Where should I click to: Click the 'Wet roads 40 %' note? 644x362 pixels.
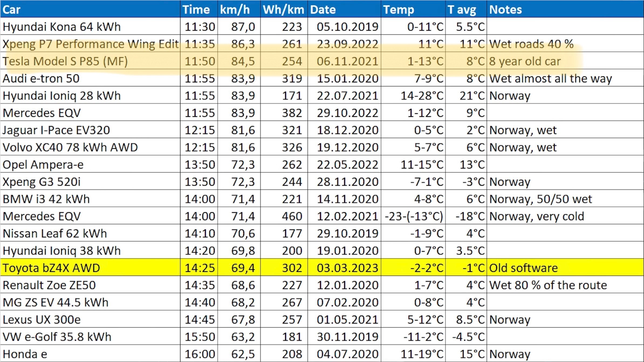coord(565,44)
